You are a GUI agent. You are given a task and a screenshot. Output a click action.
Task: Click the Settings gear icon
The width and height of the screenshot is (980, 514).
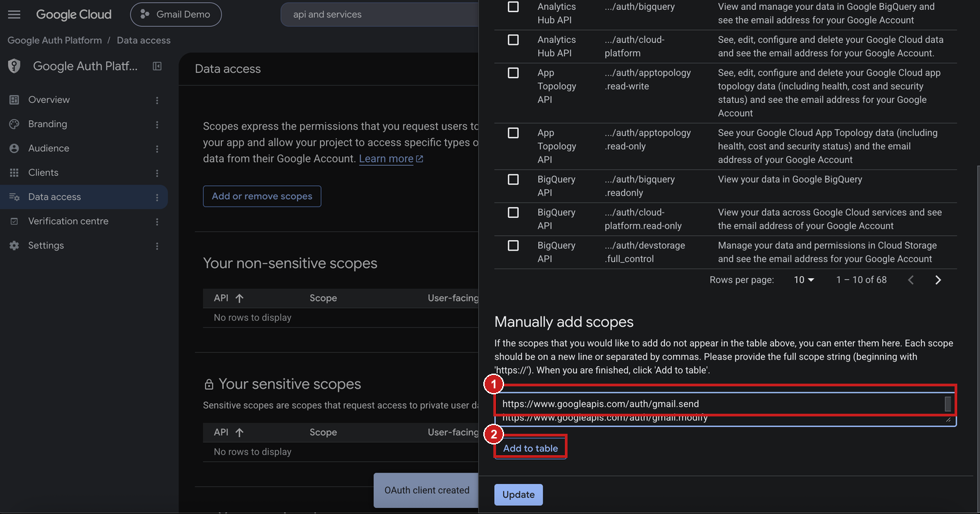(x=14, y=245)
